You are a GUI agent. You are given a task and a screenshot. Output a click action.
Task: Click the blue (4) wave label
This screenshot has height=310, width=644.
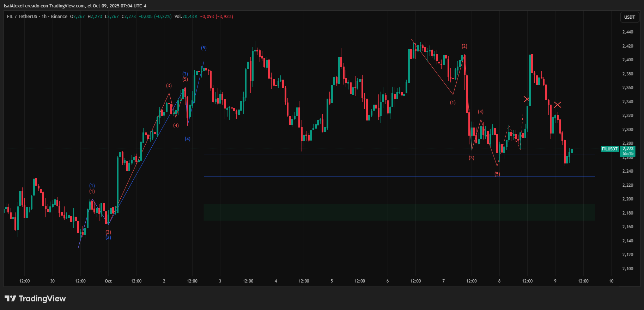188,139
